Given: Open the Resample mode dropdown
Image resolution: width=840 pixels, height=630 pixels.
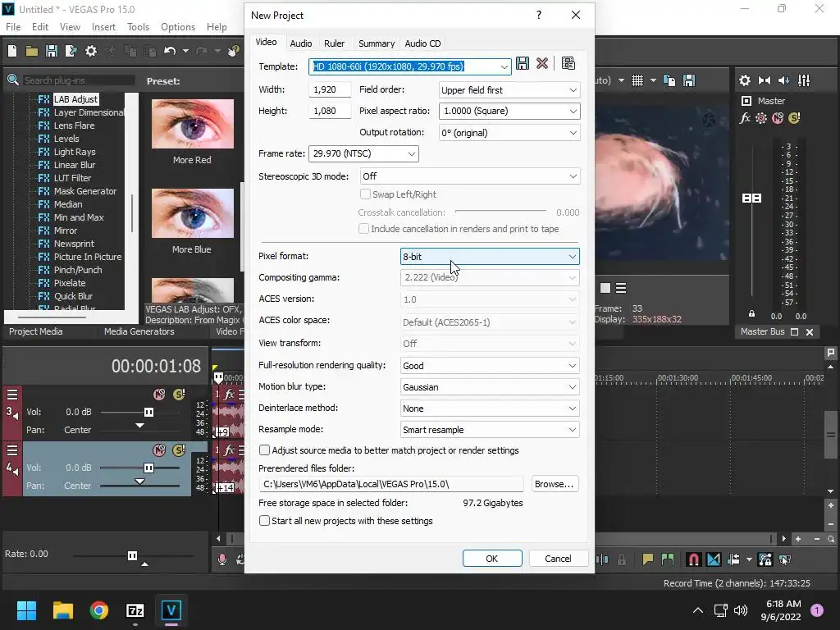Looking at the screenshot, I should (490, 430).
